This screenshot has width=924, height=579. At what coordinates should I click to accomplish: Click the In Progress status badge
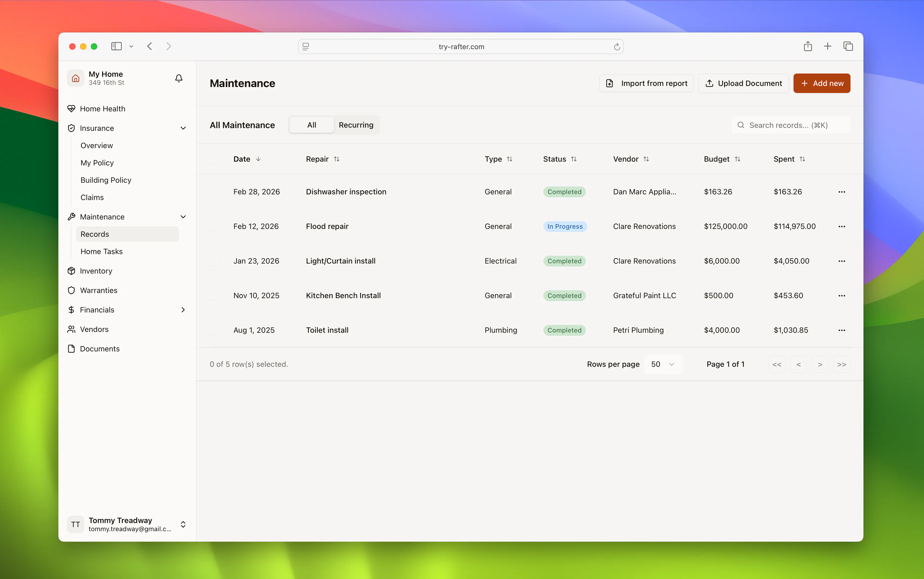click(x=565, y=227)
